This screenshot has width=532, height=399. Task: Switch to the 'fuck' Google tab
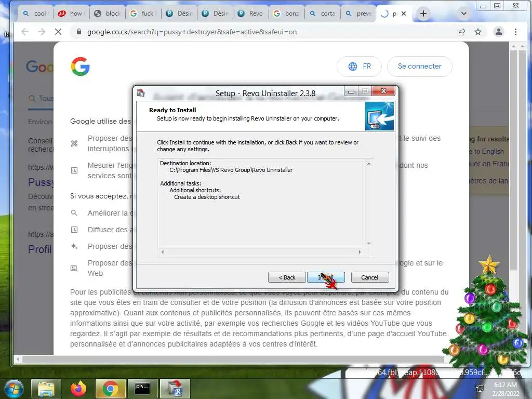point(143,14)
